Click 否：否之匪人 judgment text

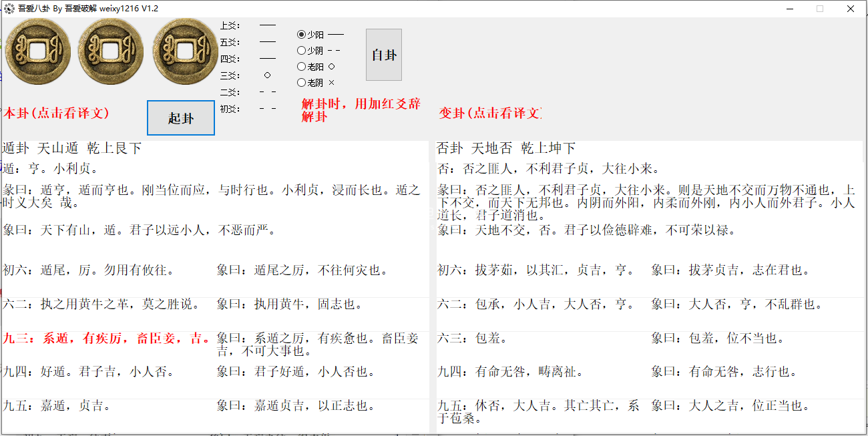click(549, 168)
